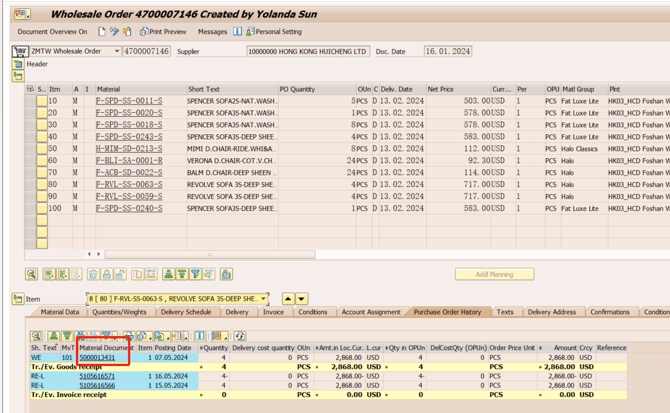670x413 pixels.
Task: Click material link F-SPD-SS-0011-S
Action: pyautogui.click(x=128, y=100)
